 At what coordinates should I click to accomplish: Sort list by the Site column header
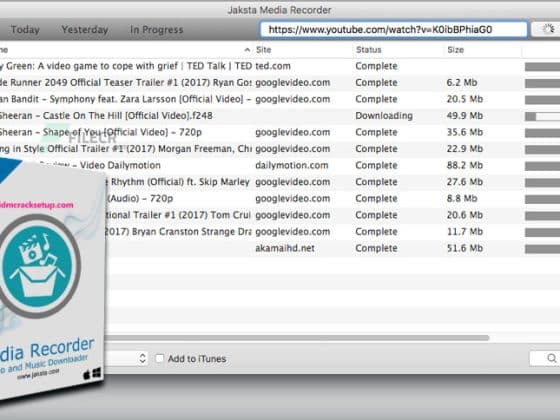point(264,50)
